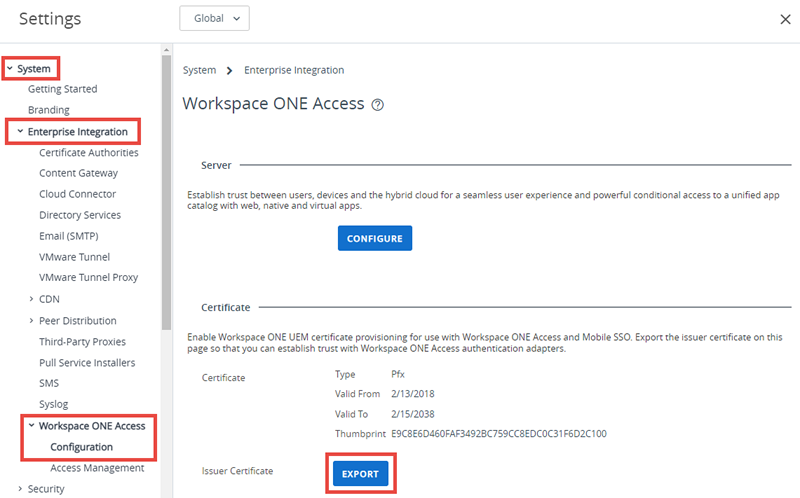
Task: Open Certificate Authorities page
Action: coord(89,153)
